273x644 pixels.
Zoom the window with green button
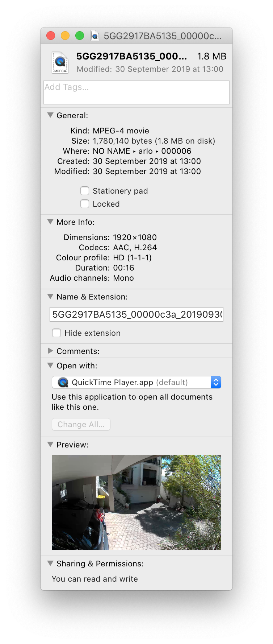pos(80,36)
